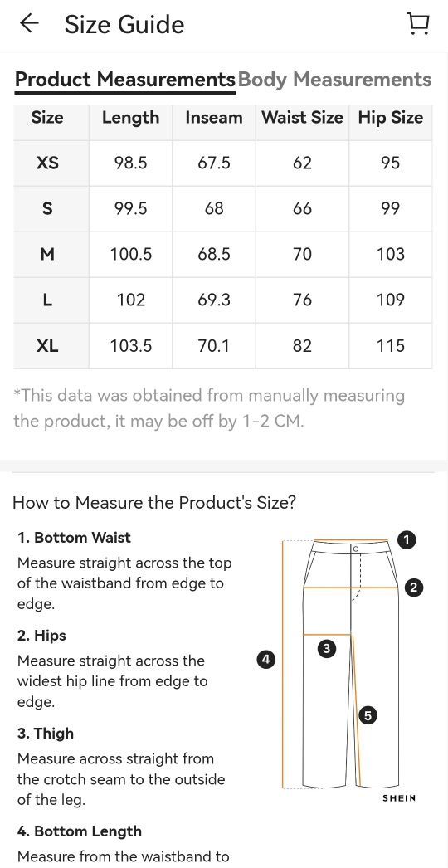Tap the '1. Bottom Waist' heading
Screen dimensions: 448x868
coord(74,538)
